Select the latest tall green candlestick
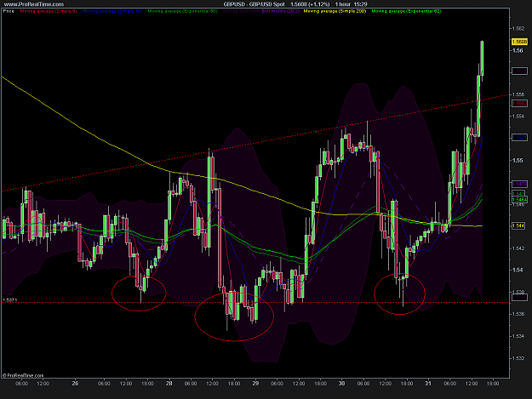532x399 pixels. 482,59
